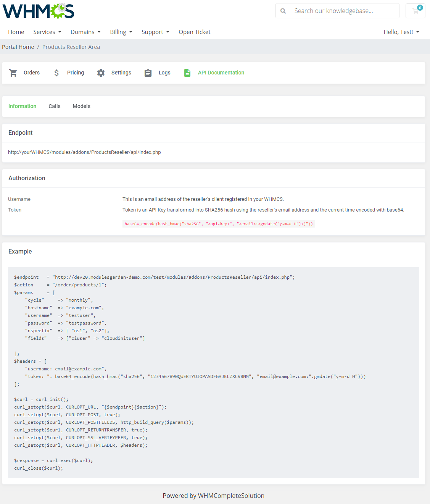Open the Hello, Test! account dropdown
Screen dimensions: 430x504
401,32
